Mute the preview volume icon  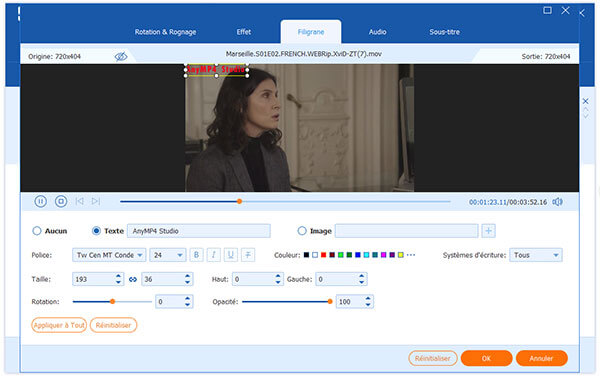(x=558, y=202)
